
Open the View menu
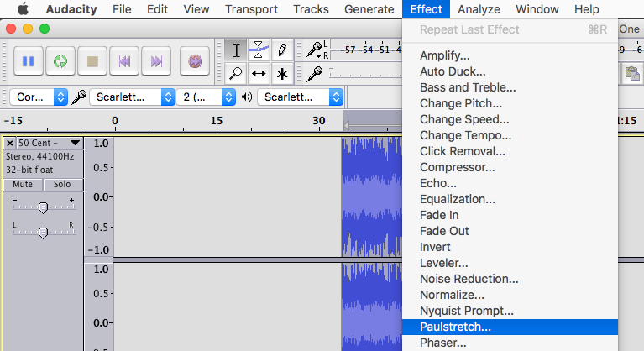[x=196, y=9]
